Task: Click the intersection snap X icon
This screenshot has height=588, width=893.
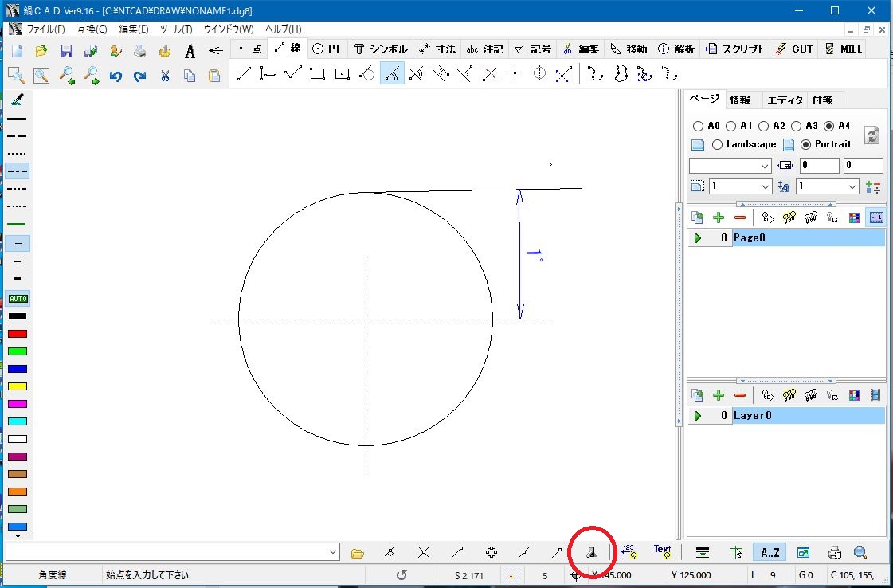Action: tap(424, 551)
